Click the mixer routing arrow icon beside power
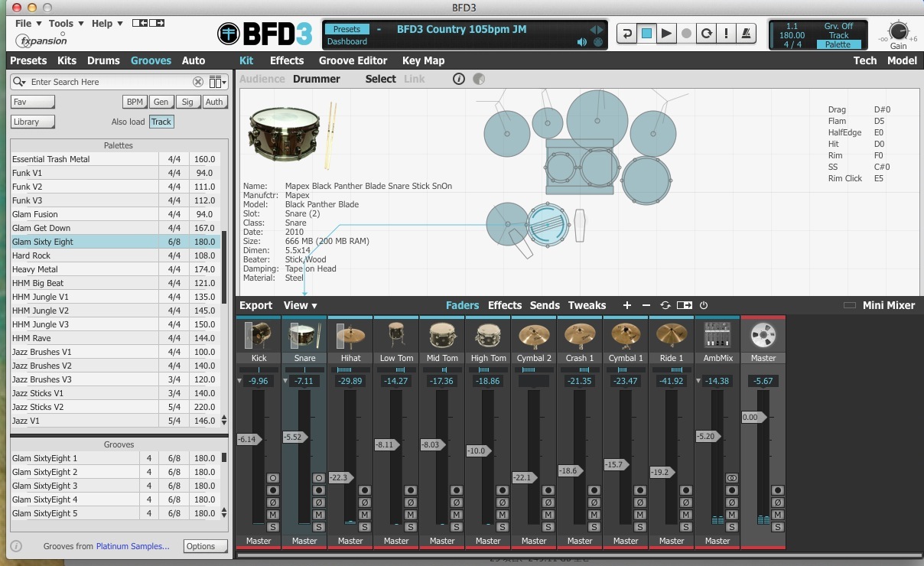The height and width of the screenshot is (566, 924). click(x=685, y=305)
